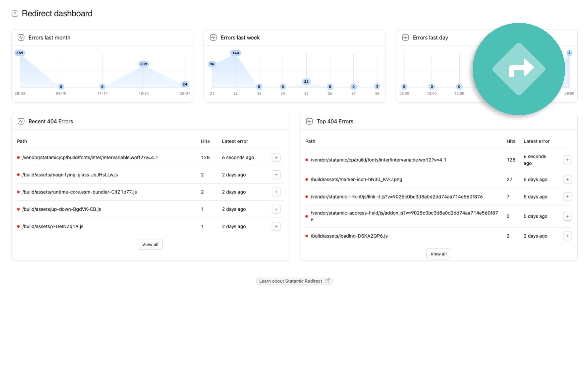Click the Errors last month widget icon
This screenshot has width=588, height=367.
21,38
